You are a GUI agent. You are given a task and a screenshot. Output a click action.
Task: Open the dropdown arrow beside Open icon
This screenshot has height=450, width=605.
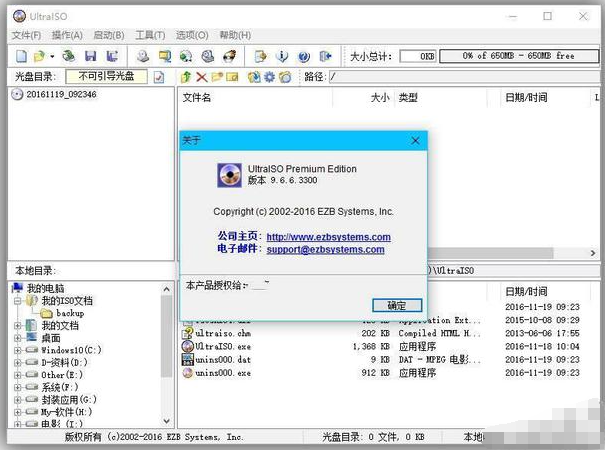click(x=52, y=56)
